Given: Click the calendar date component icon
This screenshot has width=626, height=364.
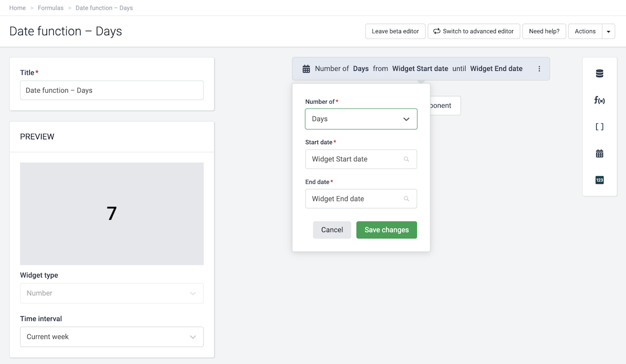Looking at the screenshot, I should click(x=600, y=153).
